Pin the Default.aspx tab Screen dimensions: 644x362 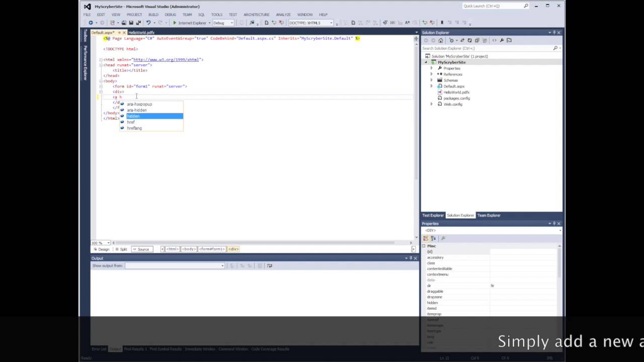119,33
